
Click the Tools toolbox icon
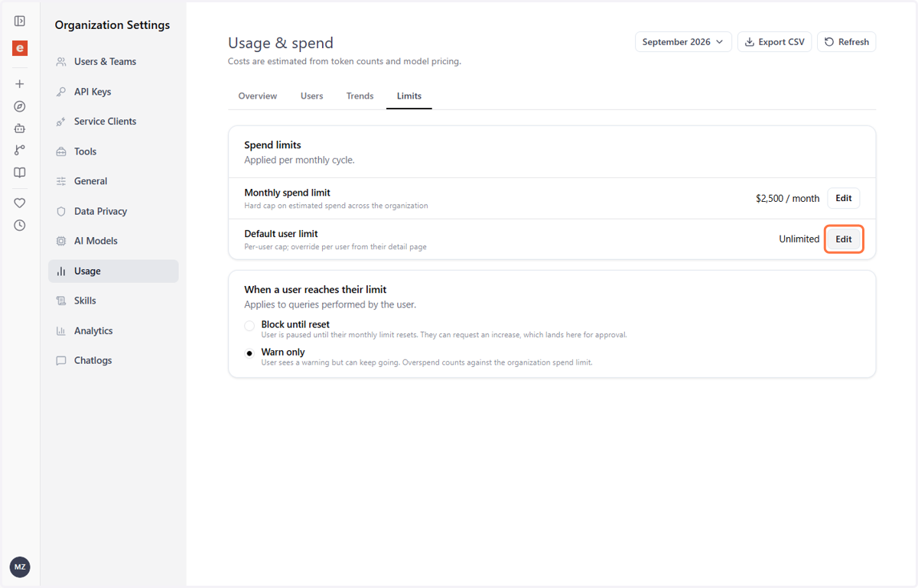[61, 151]
